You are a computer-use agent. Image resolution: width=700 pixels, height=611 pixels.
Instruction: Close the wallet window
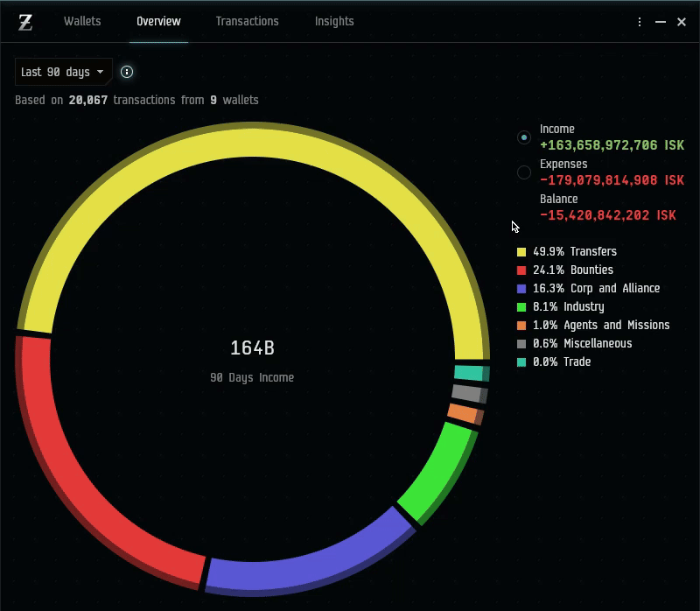tap(682, 22)
